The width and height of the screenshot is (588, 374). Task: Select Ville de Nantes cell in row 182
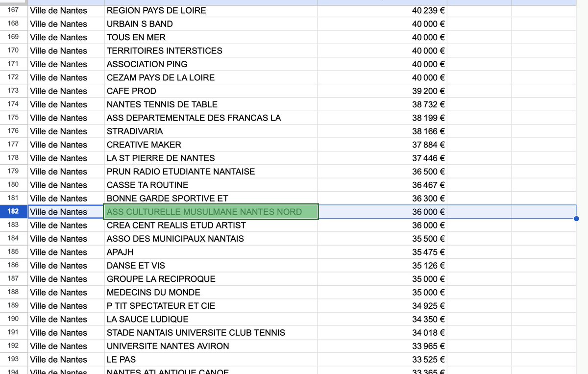[x=66, y=212]
